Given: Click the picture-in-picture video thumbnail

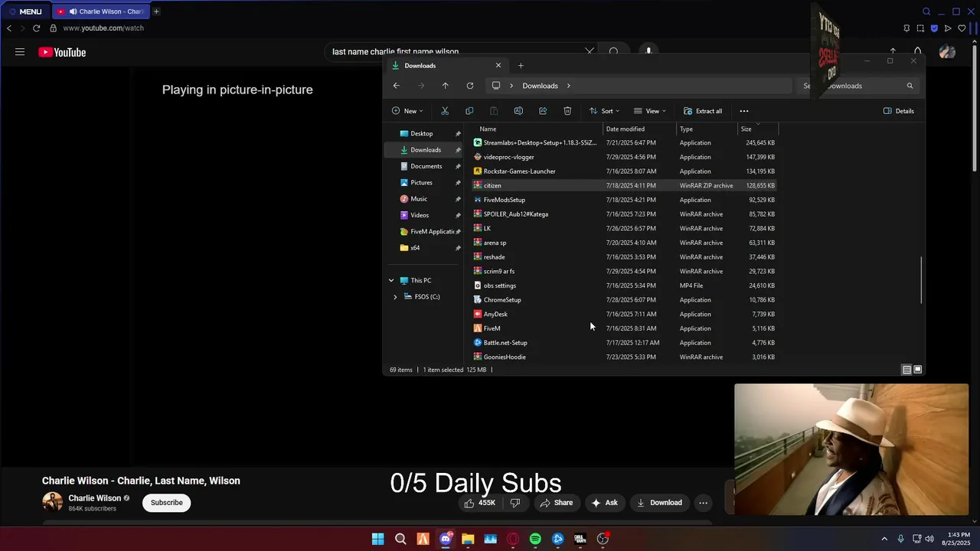Looking at the screenshot, I should coord(851,449).
